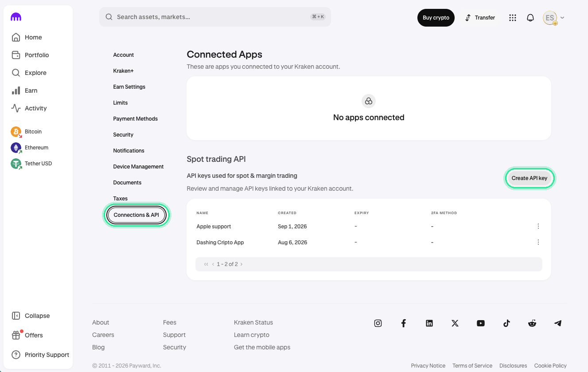This screenshot has width=588, height=372.
Task: Focus the Search assets, markets field
Action: point(215,17)
